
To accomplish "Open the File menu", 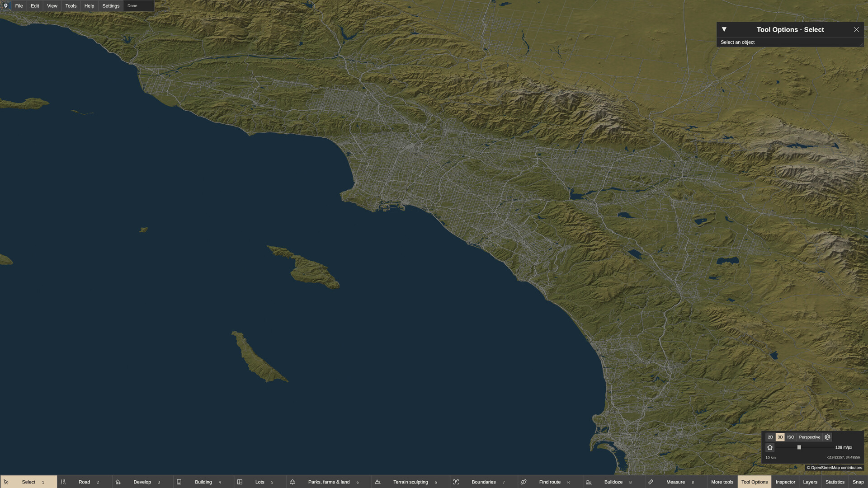I will pos(19,6).
